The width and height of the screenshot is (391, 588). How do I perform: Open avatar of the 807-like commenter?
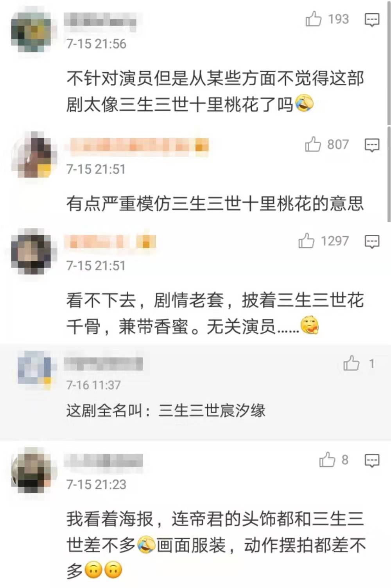[31, 155]
